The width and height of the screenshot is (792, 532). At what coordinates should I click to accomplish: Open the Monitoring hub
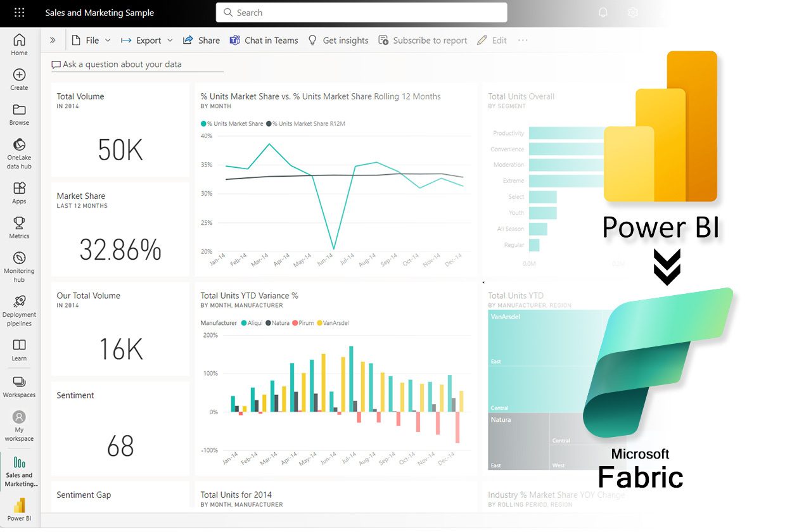click(19, 261)
